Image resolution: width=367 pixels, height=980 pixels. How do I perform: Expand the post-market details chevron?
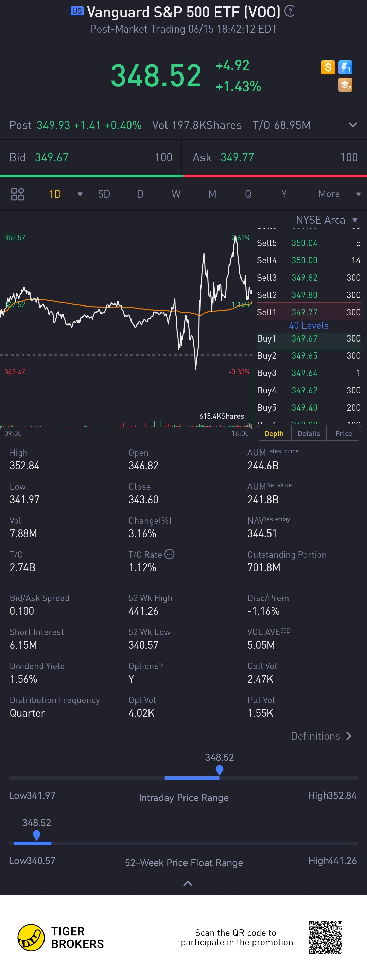click(x=352, y=125)
